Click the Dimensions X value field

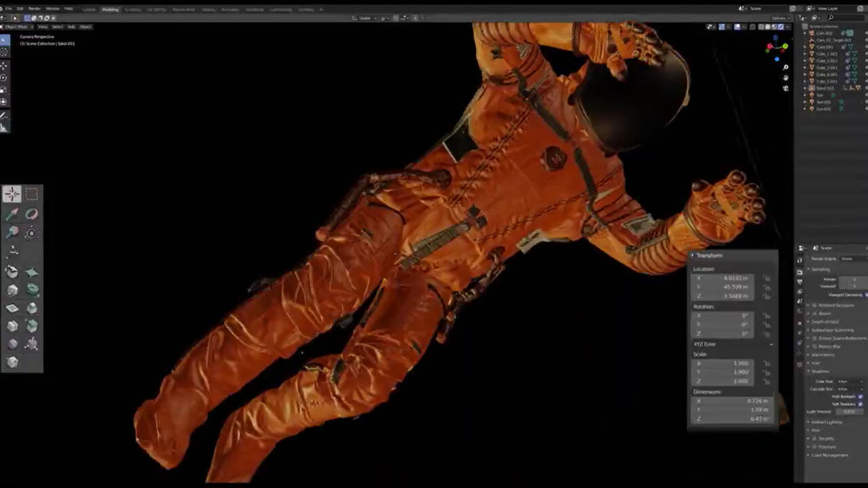[731, 401]
